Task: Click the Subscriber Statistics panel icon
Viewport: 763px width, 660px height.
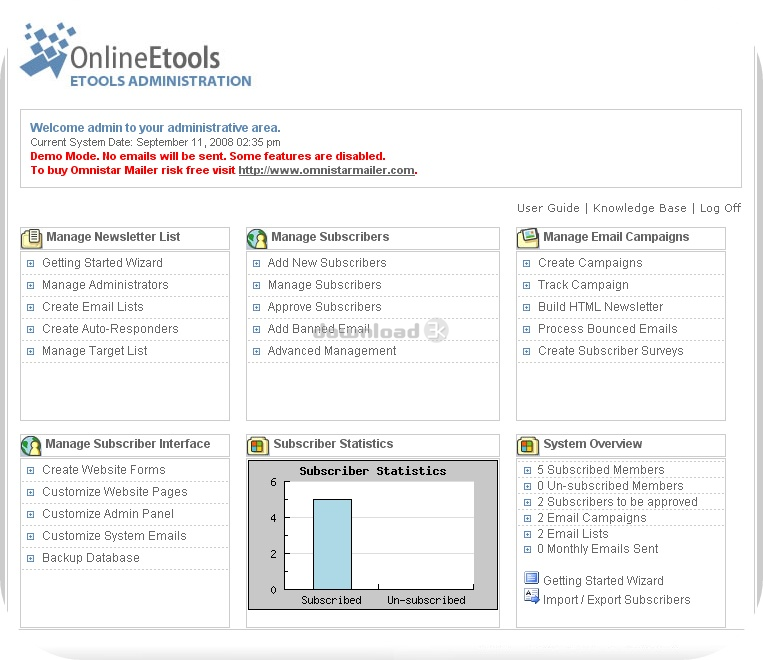Action: 258,445
